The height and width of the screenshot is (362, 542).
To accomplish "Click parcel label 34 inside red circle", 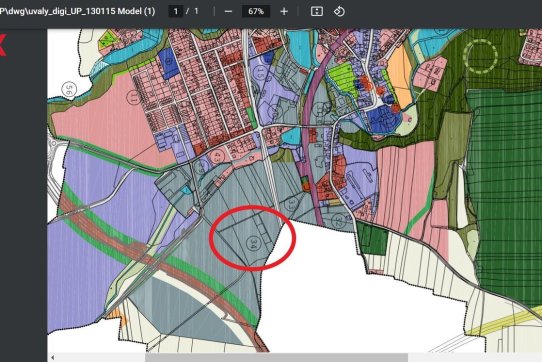I will pos(254,243).
